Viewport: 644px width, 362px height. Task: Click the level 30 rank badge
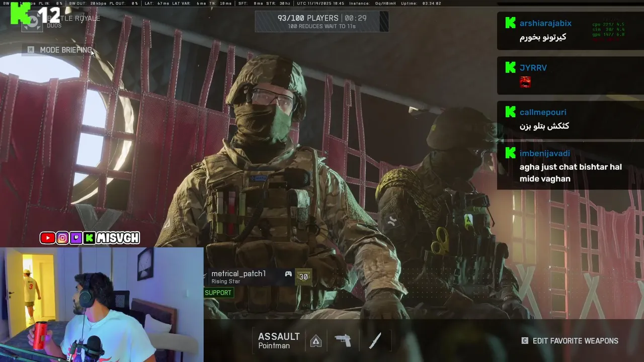pos(303,277)
